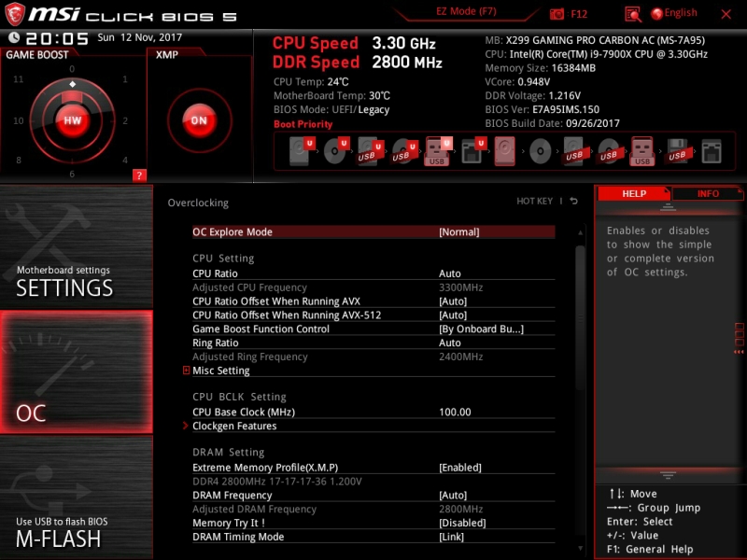The image size is (747, 560).
Task: Open the M-FLASH BIOS flashing section
Action: [77, 497]
